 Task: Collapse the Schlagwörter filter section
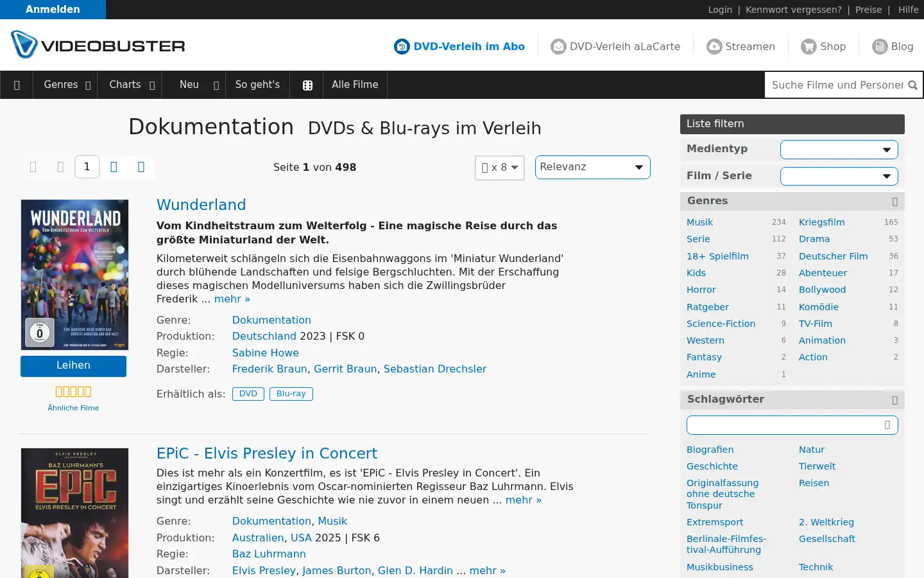click(894, 400)
